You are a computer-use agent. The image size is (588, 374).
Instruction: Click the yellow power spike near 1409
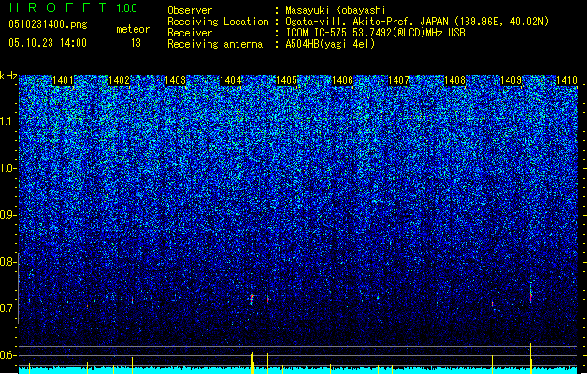pos(531,358)
